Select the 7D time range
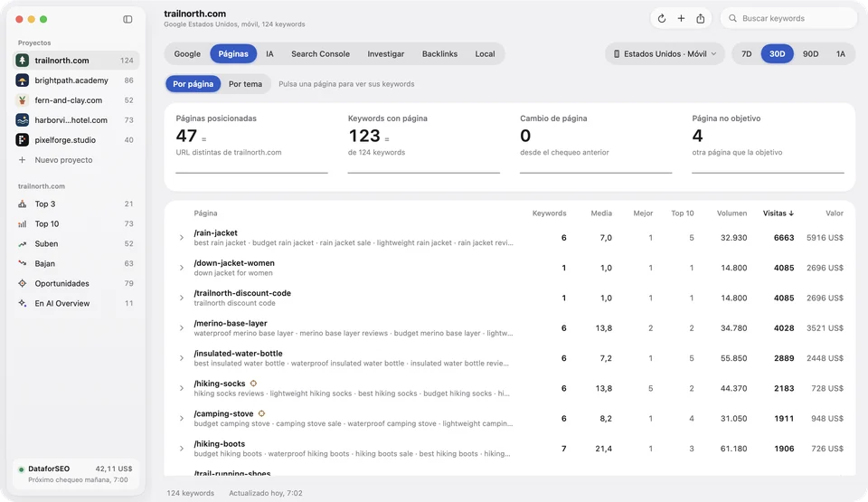The width and height of the screenshot is (868, 502). (746, 53)
